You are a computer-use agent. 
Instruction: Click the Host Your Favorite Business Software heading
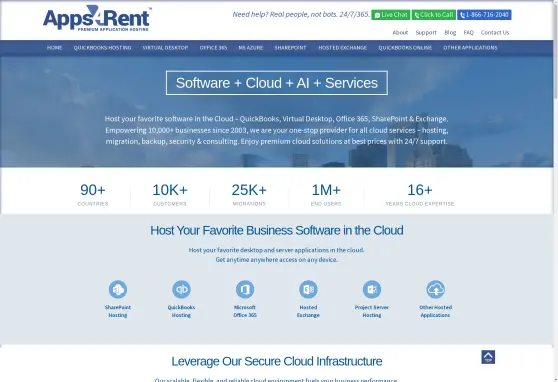tap(277, 231)
